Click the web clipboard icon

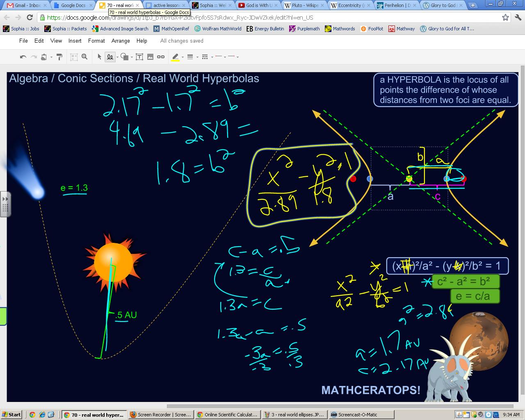click(44, 57)
